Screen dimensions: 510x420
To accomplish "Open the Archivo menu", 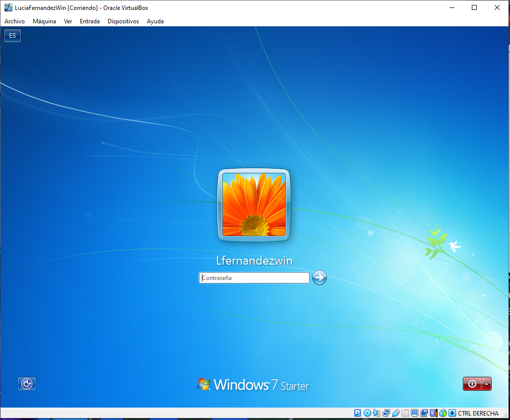I will [x=14, y=21].
